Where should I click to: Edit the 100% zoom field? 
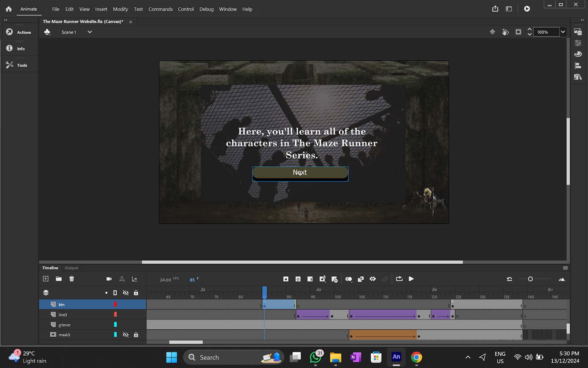tap(546, 32)
